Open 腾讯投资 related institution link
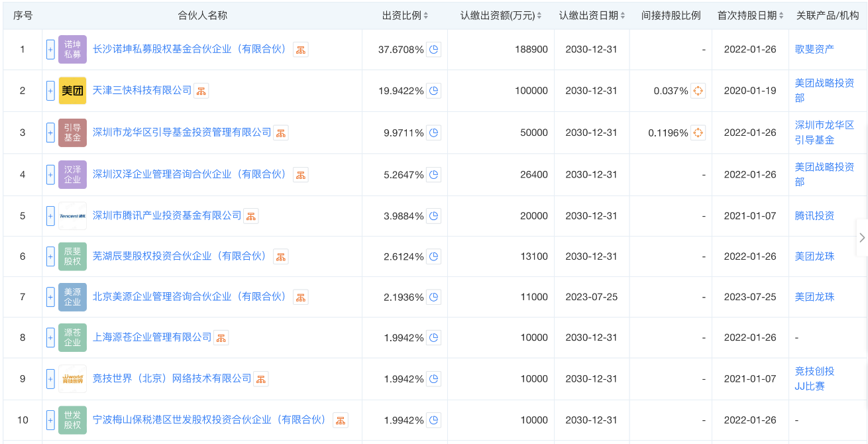 click(814, 216)
